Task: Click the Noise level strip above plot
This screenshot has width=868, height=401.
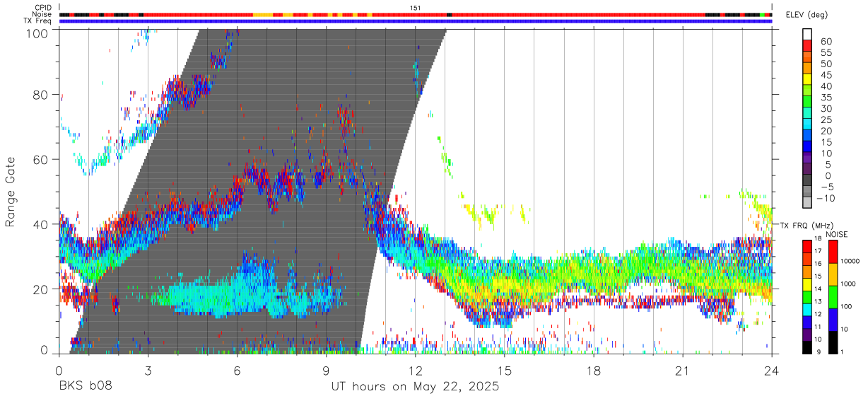Action: (416, 14)
